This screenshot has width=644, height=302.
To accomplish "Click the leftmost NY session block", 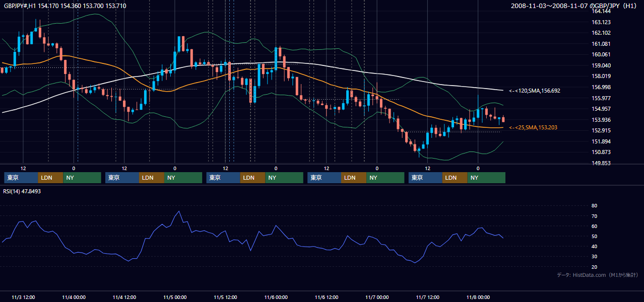I will pos(82,178).
